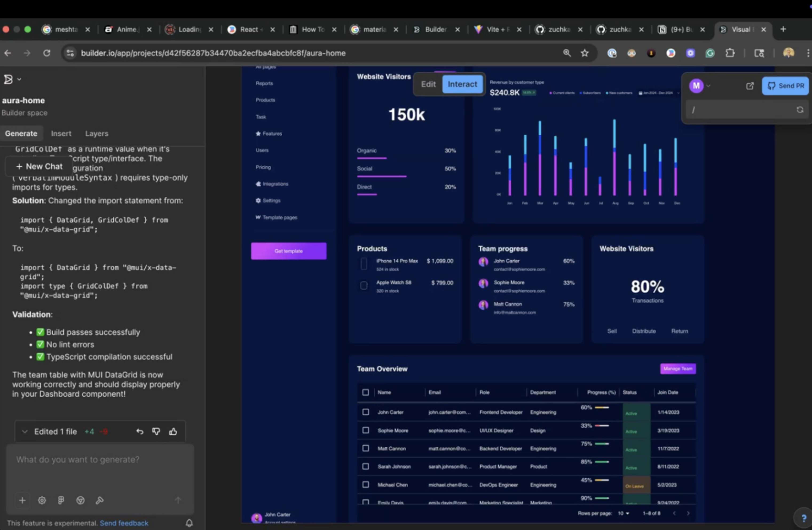Send the prompt with the up-arrow icon
This screenshot has width=812, height=530.
tap(178, 500)
